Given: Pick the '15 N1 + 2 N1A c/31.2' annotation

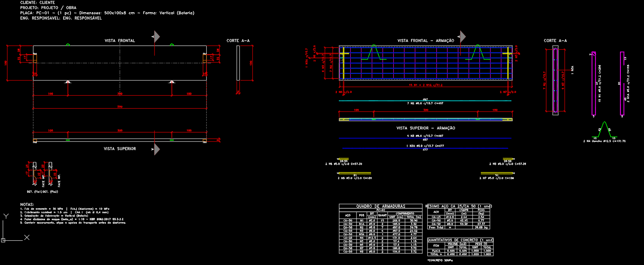Looking at the screenshot, I should (426, 85).
